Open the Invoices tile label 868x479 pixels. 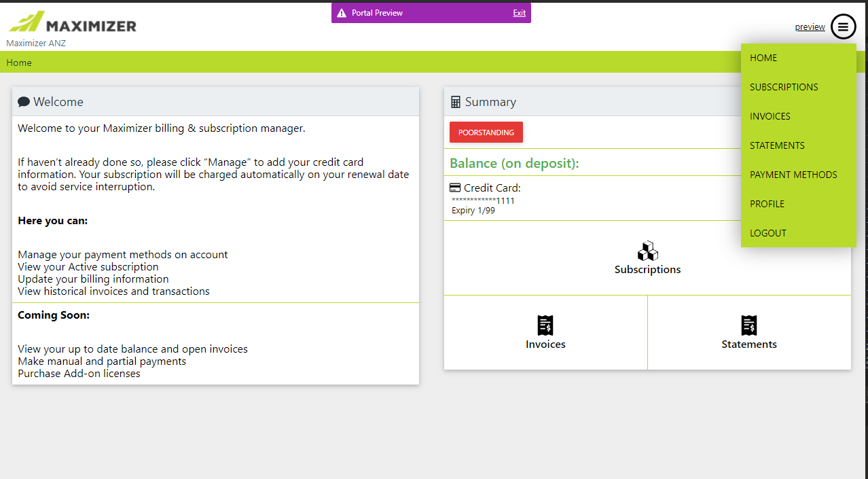(x=545, y=344)
